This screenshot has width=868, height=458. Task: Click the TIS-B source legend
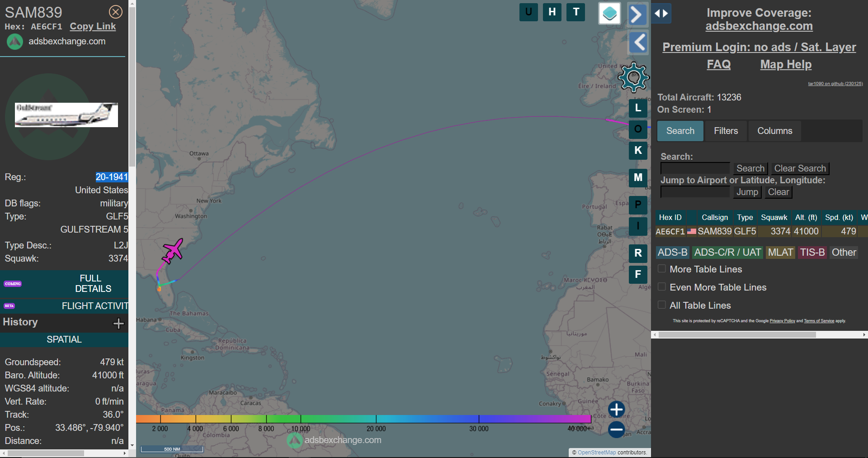tap(812, 253)
